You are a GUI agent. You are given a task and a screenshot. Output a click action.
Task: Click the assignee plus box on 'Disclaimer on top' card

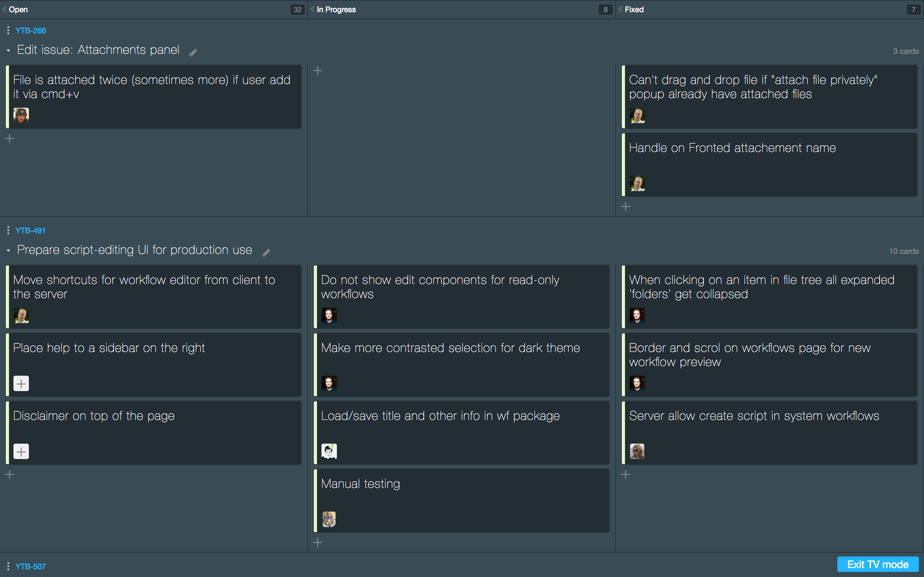tap(21, 451)
